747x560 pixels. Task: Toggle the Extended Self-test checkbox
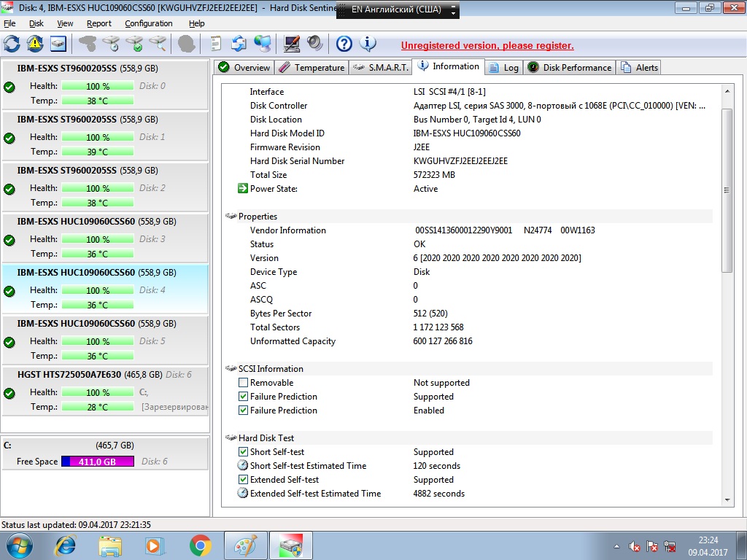(x=243, y=479)
